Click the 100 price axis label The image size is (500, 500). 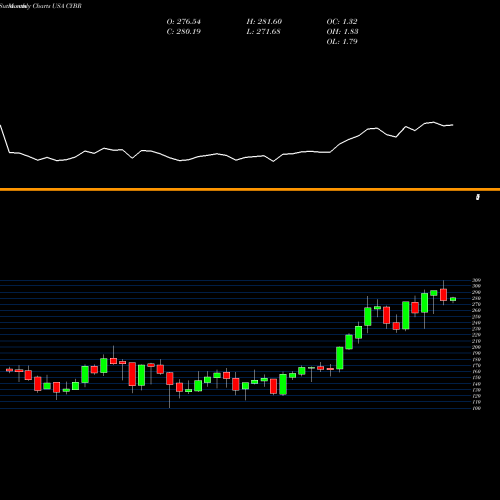(x=477, y=408)
